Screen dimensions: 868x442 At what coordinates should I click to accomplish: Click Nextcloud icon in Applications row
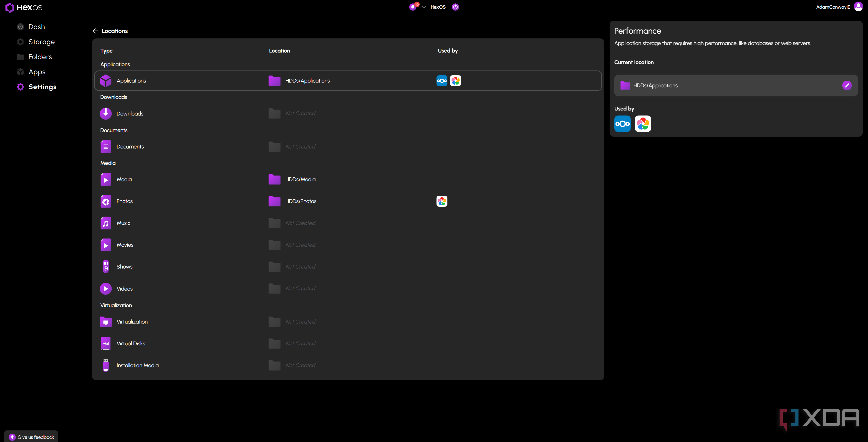(442, 81)
